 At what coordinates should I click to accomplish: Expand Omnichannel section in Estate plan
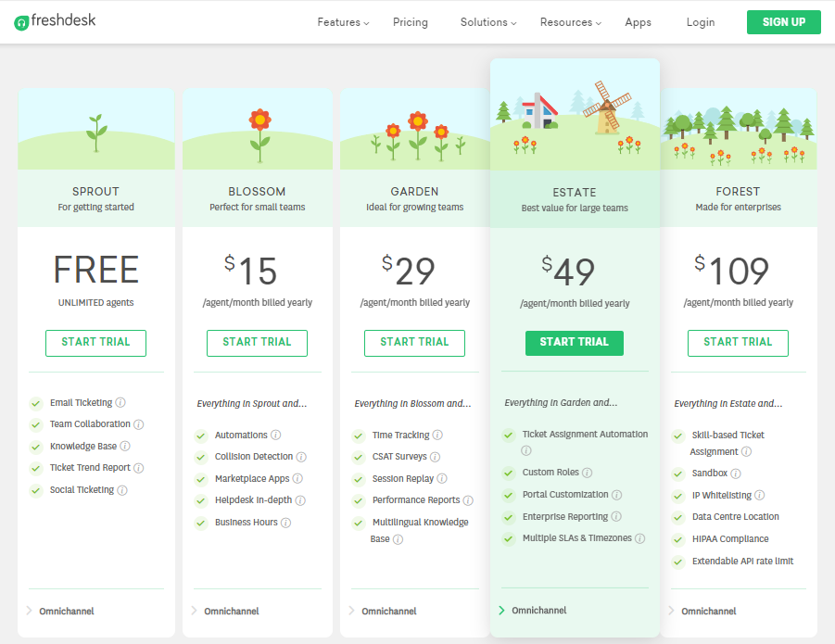click(x=533, y=610)
